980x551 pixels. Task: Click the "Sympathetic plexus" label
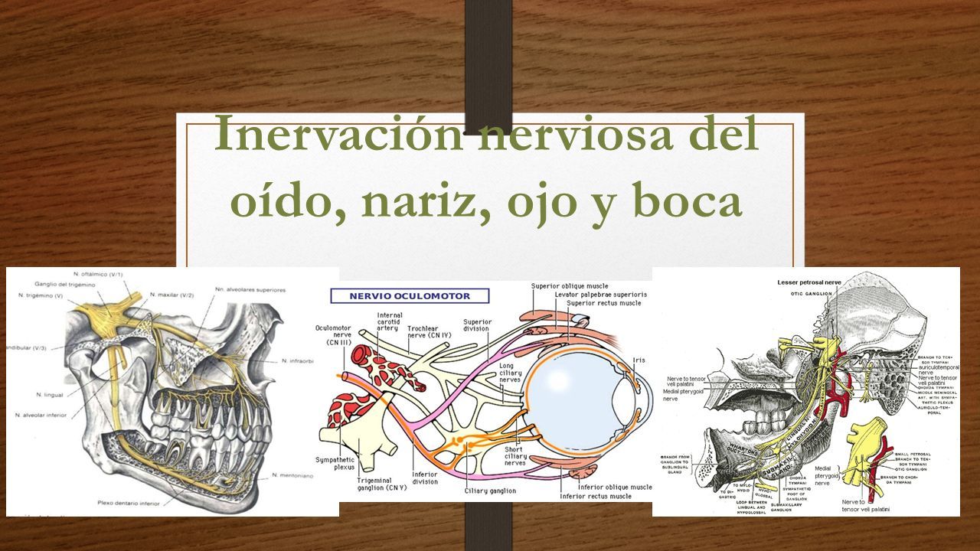335,463
